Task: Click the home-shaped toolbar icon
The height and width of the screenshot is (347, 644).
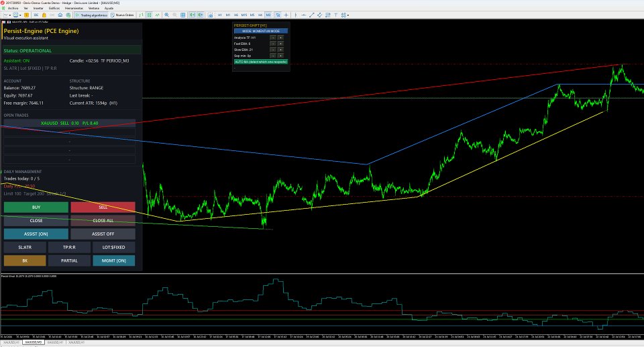Action: (x=60, y=15)
